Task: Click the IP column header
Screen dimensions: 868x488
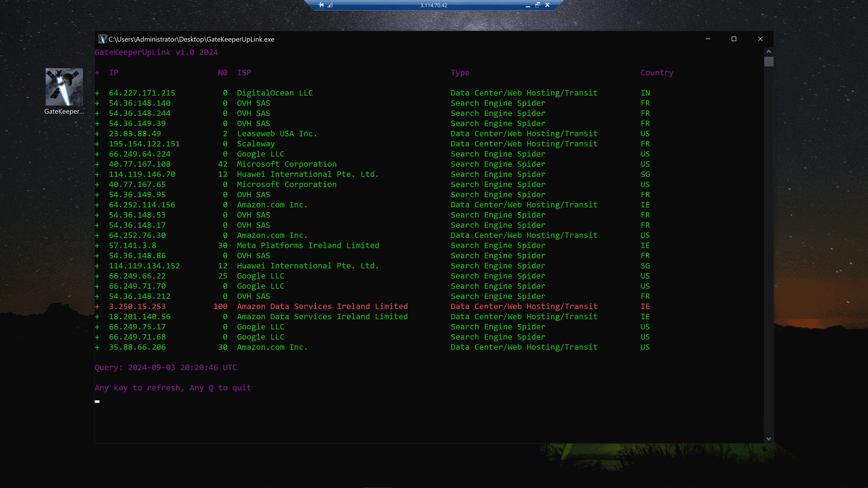Action: 113,73
